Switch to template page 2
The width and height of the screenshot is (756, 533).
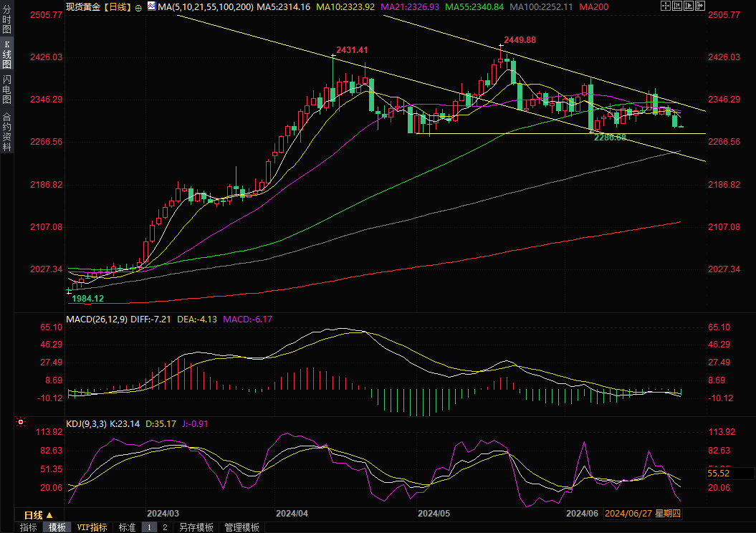click(x=165, y=527)
